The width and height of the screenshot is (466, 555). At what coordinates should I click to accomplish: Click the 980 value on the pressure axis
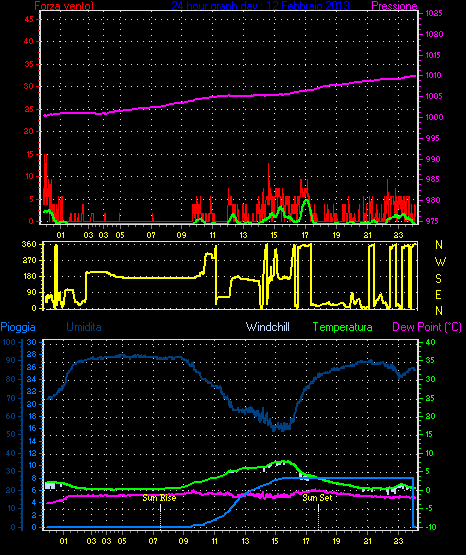point(433,200)
